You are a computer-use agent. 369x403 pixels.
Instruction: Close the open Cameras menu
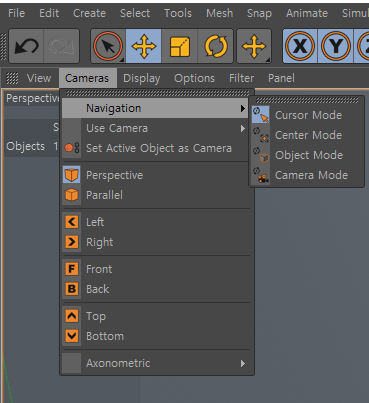point(87,78)
